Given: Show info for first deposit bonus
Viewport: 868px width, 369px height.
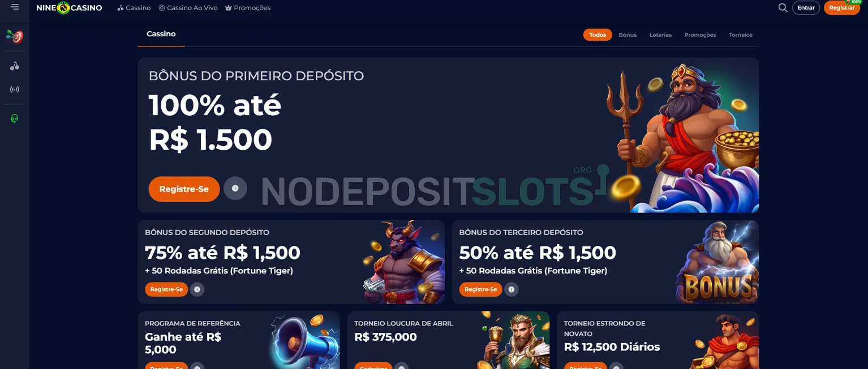Looking at the screenshot, I should point(235,189).
